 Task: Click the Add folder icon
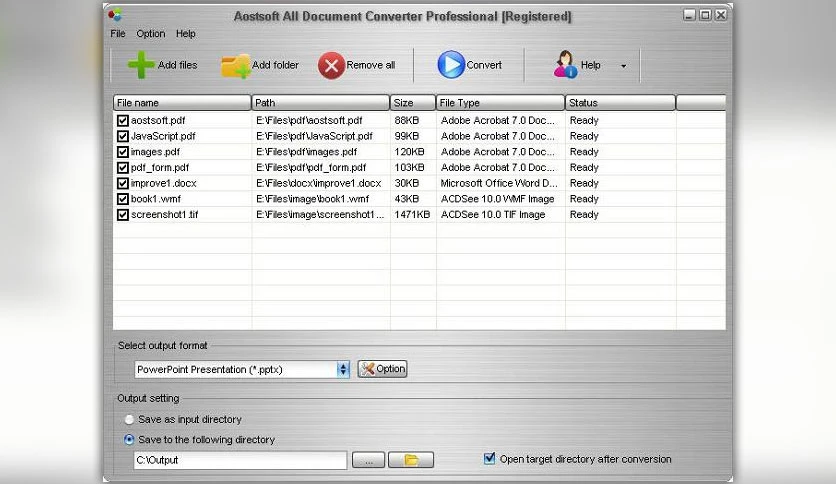(x=236, y=66)
